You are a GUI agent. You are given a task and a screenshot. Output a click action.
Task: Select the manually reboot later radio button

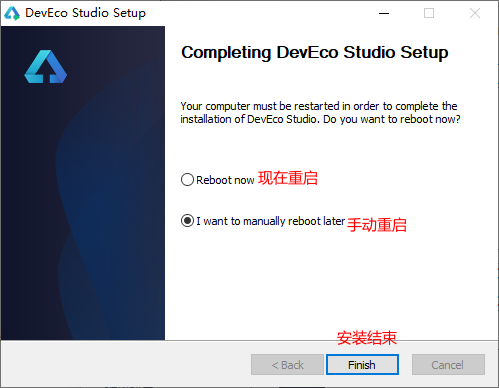(187, 221)
